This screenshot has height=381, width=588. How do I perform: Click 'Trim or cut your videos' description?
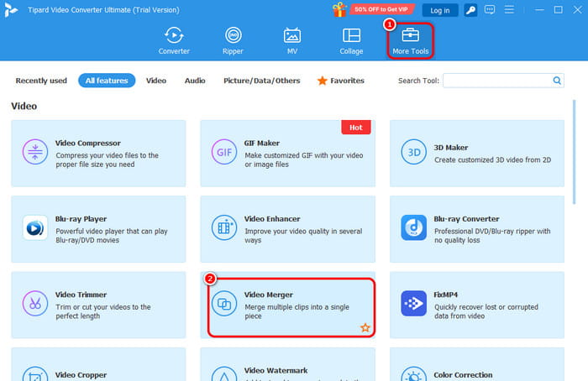point(103,311)
